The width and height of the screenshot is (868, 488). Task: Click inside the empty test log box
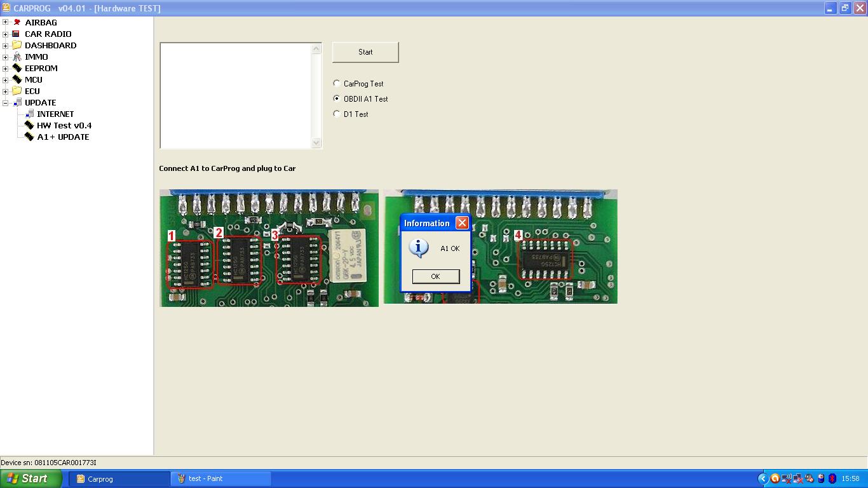[236, 96]
